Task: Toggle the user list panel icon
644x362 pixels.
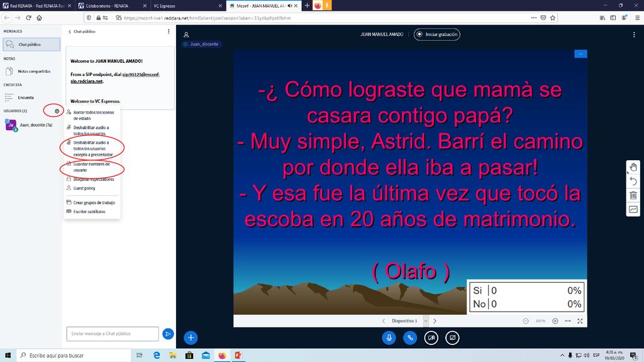Action: [x=186, y=35]
